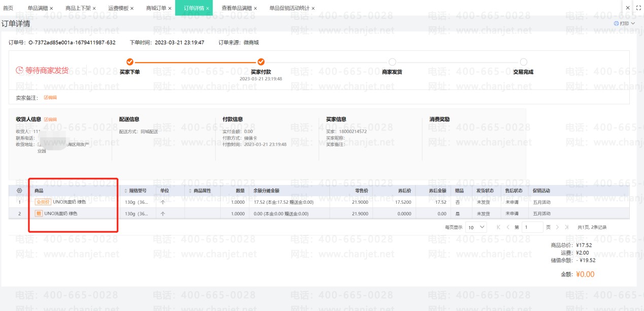The width and height of the screenshot is (644, 311).
Task: Click the 交易完成 step circle
Action: pyautogui.click(x=523, y=62)
